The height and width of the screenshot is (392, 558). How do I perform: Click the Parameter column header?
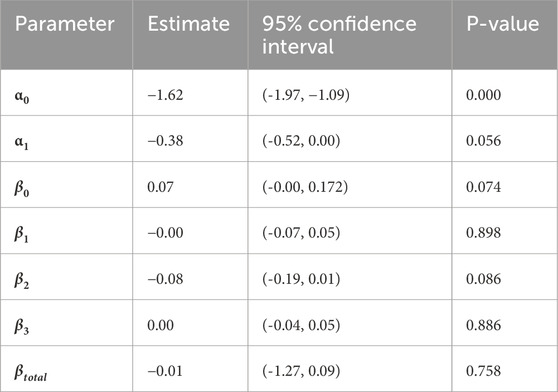pyautogui.click(x=64, y=24)
